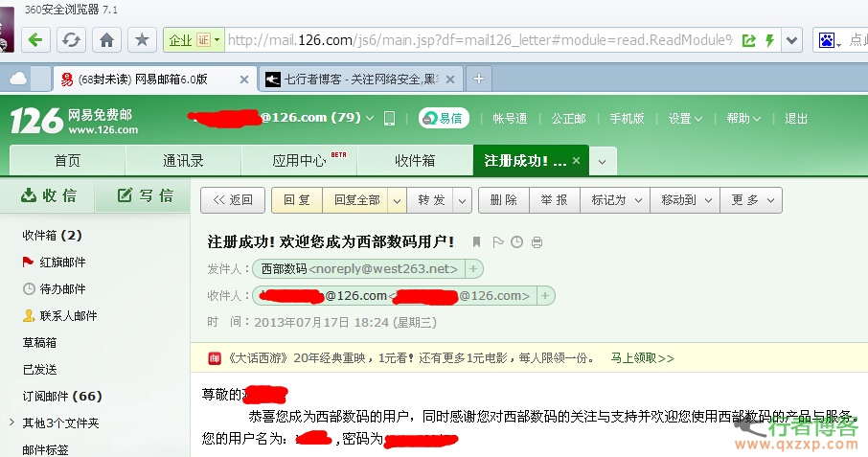Click the URL address field
The width and height of the screenshot is (868, 457).
tap(479, 40)
